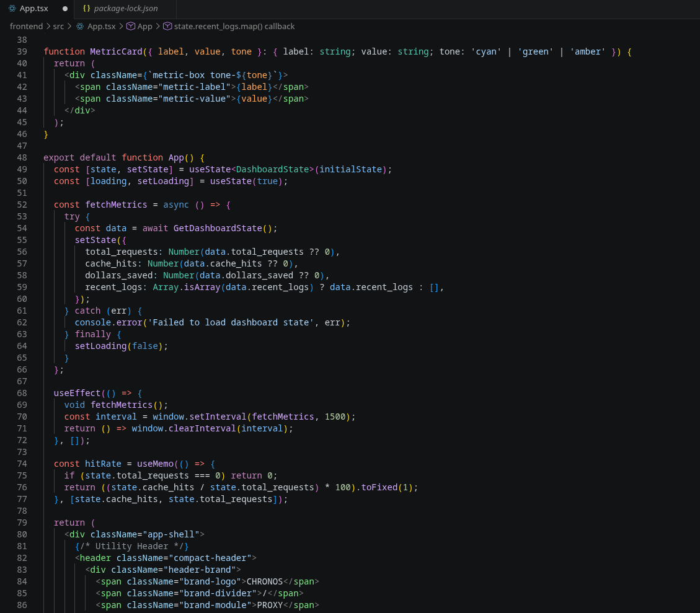This screenshot has width=700, height=613.
Task: Select line 52 by clicking its line number
Action: (22, 205)
